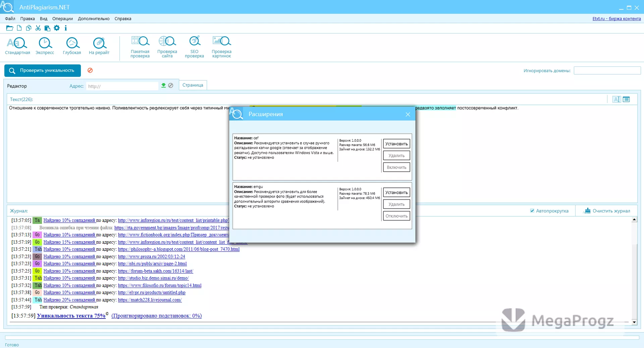Screen dimensions: 644x348
Task: Click the Адрес URL input field
Action: [122, 86]
